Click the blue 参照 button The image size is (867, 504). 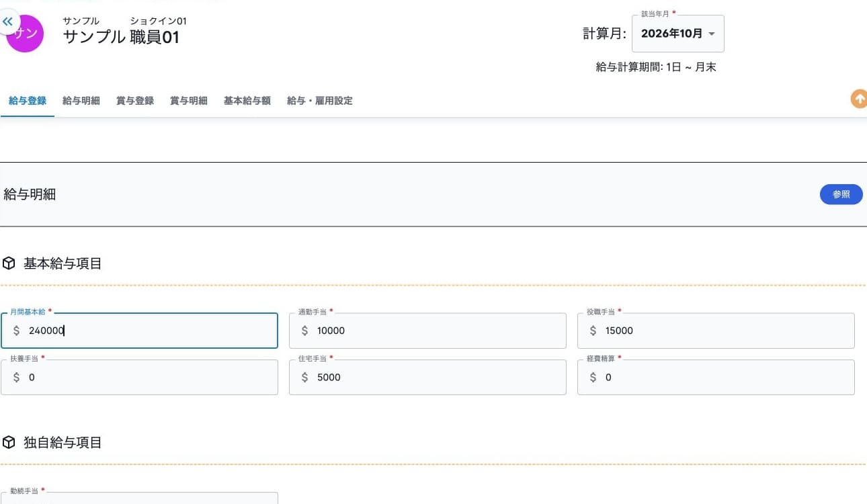point(841,194)
